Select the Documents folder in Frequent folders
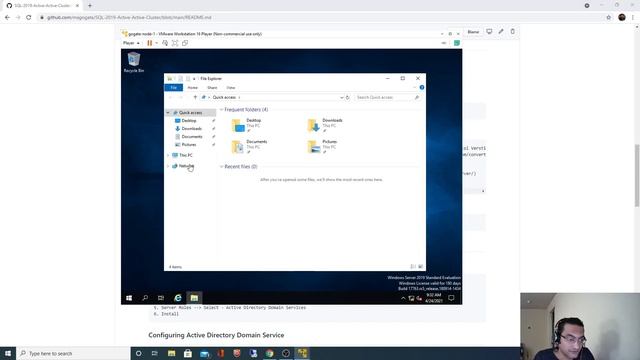 click(249, 147)
